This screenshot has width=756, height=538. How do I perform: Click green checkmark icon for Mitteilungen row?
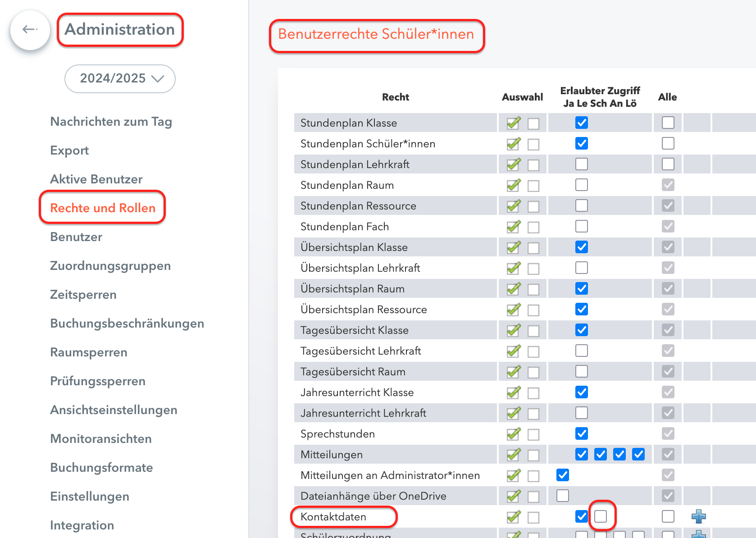tap(514, 455)
